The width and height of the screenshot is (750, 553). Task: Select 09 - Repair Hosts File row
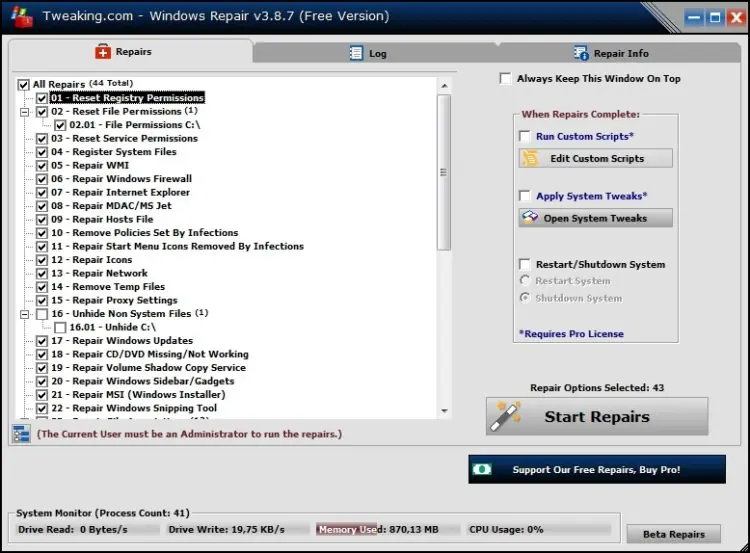pyautogui.click(x=102, y=219)
